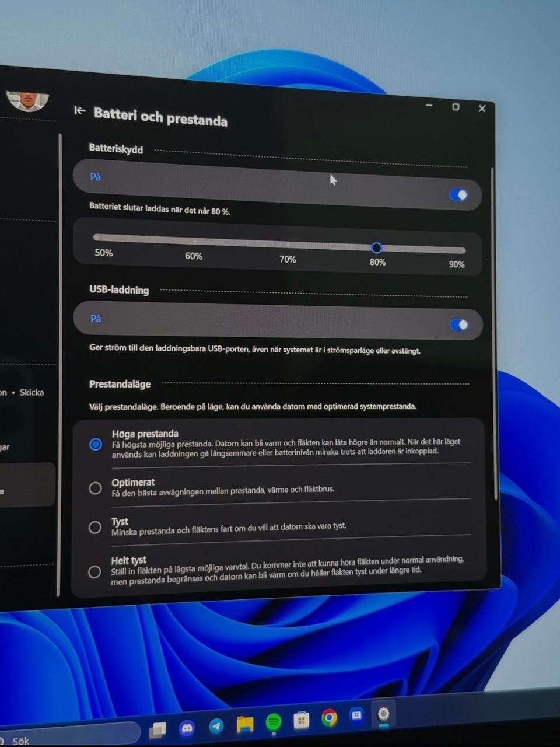
Task: Open Google Chrome from the taskbar
Action: pos(329,718)
